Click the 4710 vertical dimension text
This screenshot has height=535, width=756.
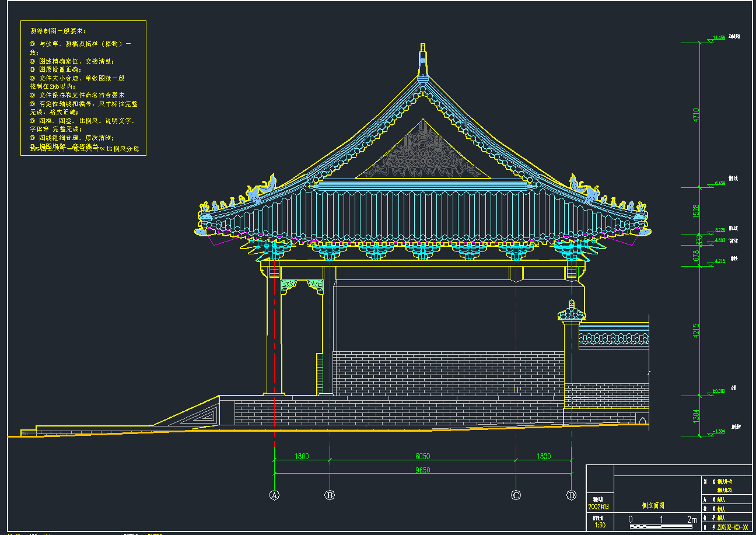pyautogui.click(x=696, y=114)
